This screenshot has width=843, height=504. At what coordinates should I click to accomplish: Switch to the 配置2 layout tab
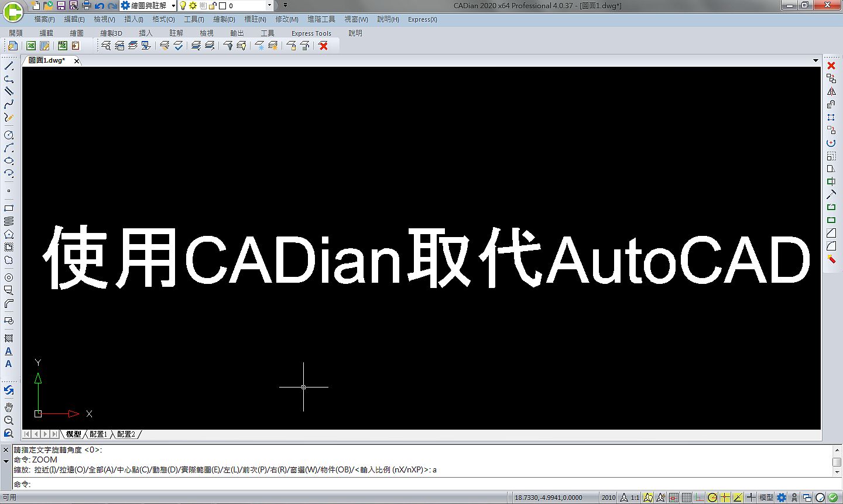pos(126,434)
